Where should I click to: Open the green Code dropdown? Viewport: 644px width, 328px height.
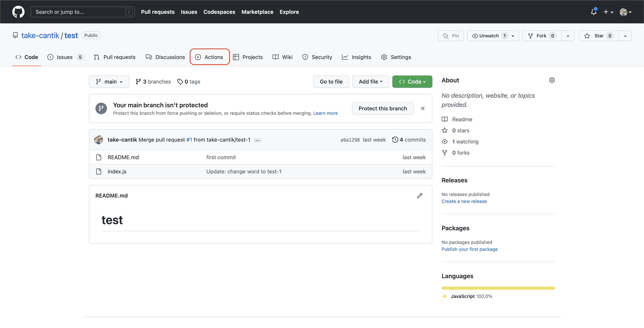(x=412, y=81)
